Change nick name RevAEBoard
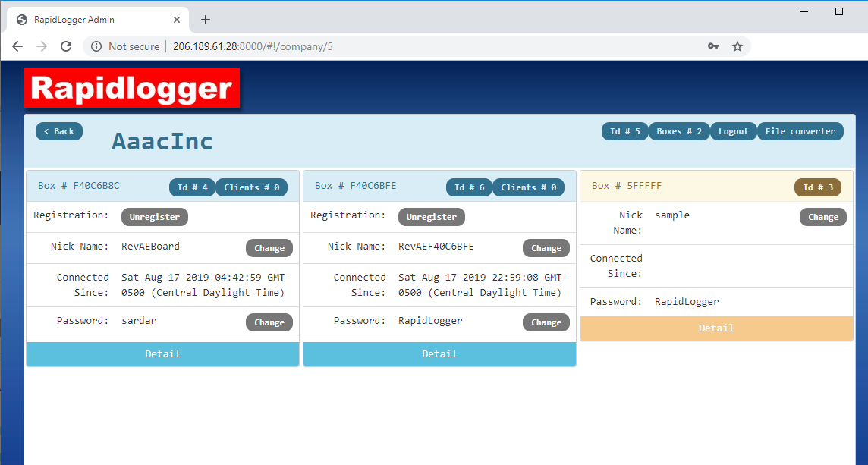Image resolution: width=868 pixels, height=465 pixels. pos(269,248)
